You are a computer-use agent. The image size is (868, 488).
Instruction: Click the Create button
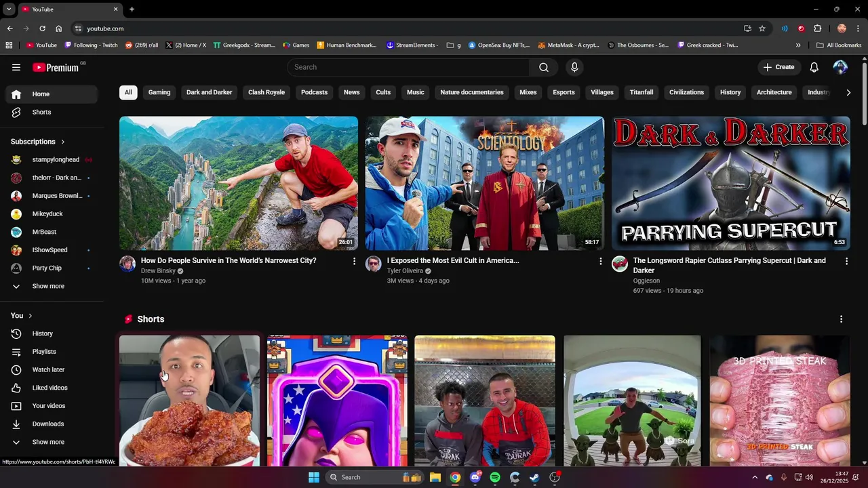coord(778,67)
